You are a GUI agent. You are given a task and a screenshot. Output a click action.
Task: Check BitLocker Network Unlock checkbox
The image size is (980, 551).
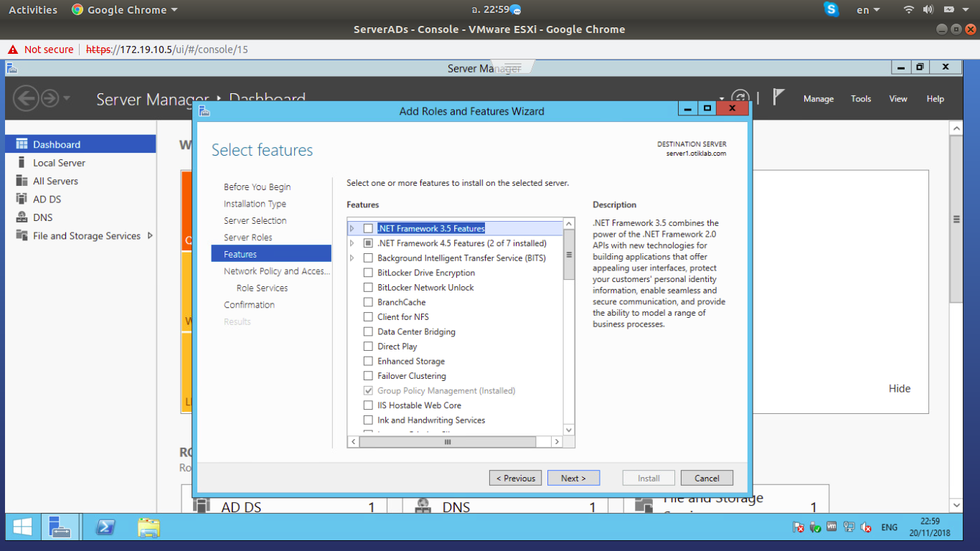368,287
